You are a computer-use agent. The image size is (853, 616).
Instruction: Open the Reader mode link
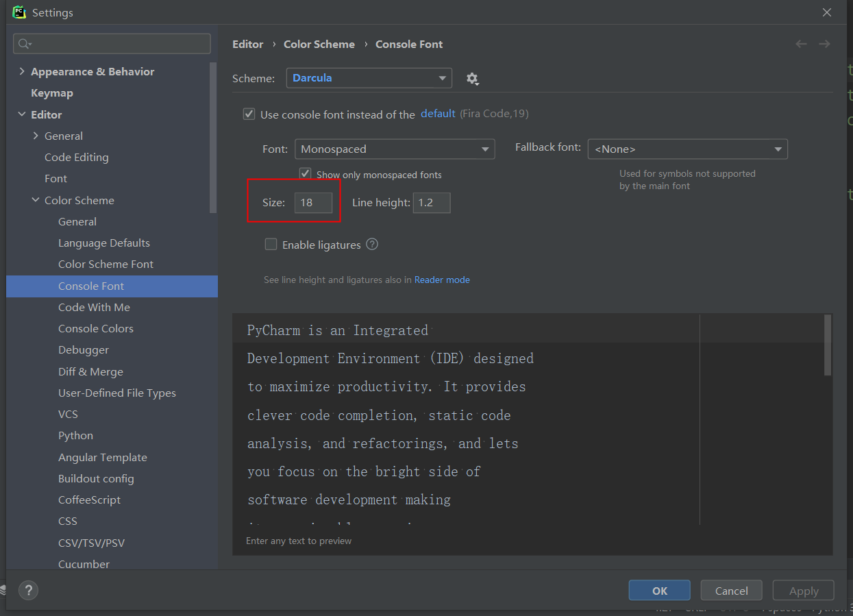(442, 280)
